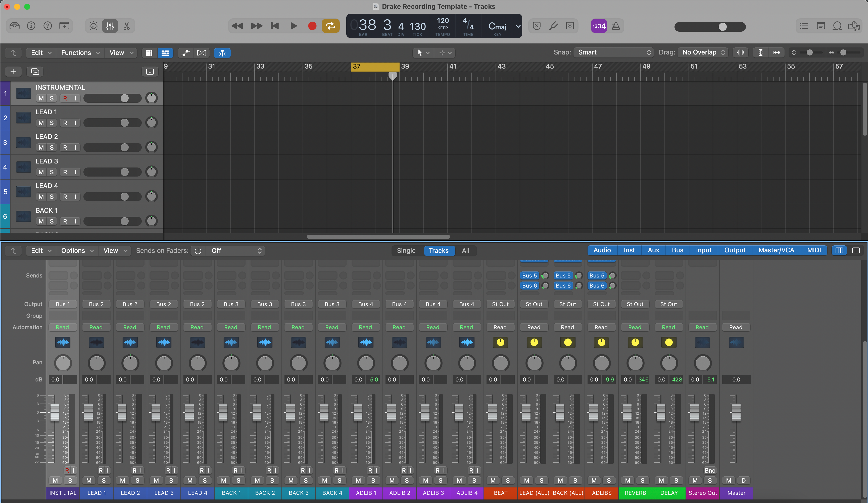
Task: Click bar 45 in the timeline ruler
Action: pyautogui.click(x=549, y=67)
